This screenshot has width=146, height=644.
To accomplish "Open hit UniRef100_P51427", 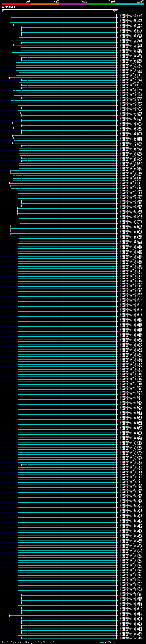I will pyautogui.click(x=131, y=15).
